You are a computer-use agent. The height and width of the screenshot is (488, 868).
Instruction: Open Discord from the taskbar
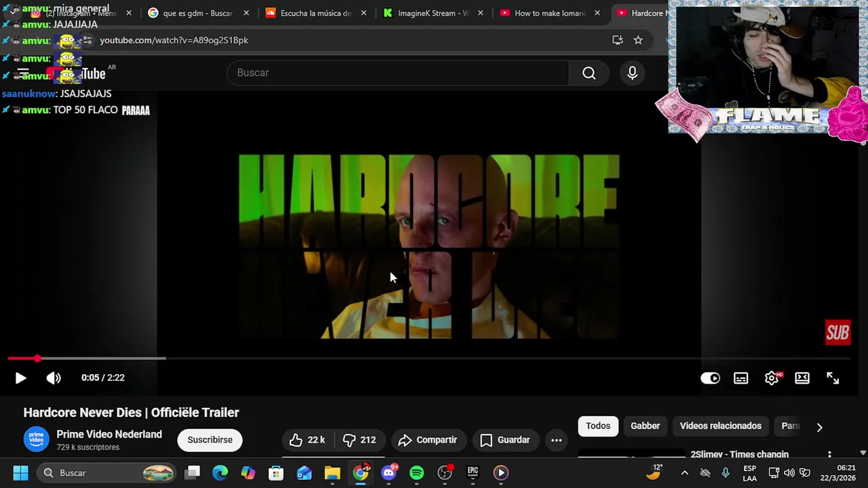point(389,472)
